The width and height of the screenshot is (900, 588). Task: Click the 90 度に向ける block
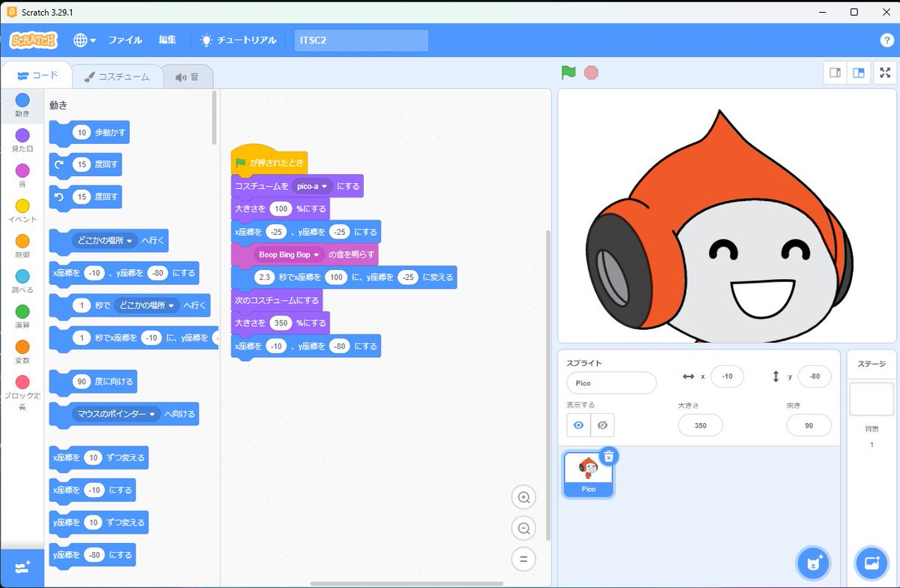pos(94,381)
